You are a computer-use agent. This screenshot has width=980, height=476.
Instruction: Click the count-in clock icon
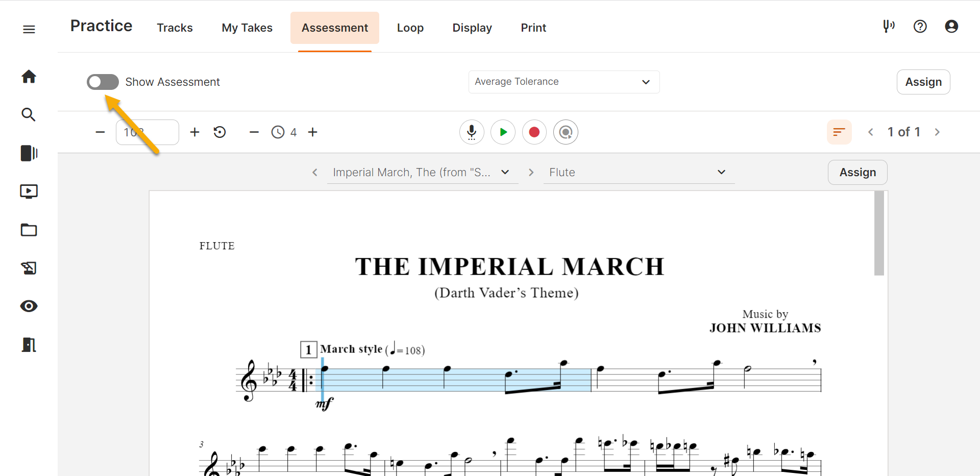[278, 132]
